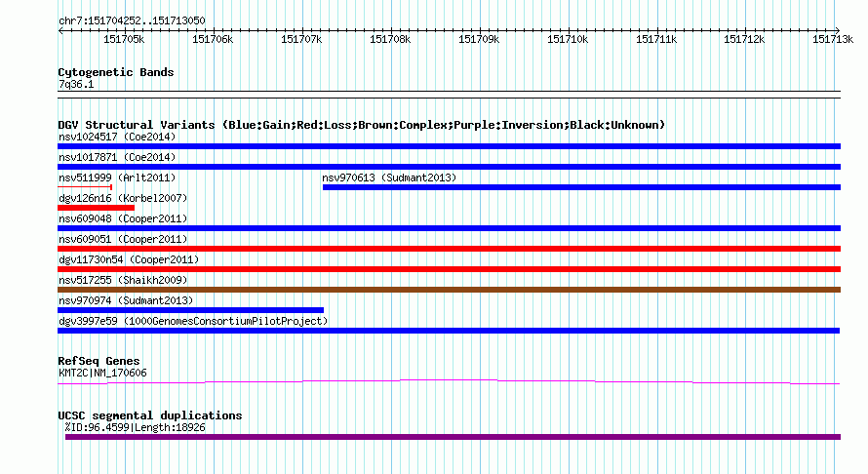Select the KMT2C NM_170606 gene line
The height and width of the screenshot is (474, 868).
[449, 381]
